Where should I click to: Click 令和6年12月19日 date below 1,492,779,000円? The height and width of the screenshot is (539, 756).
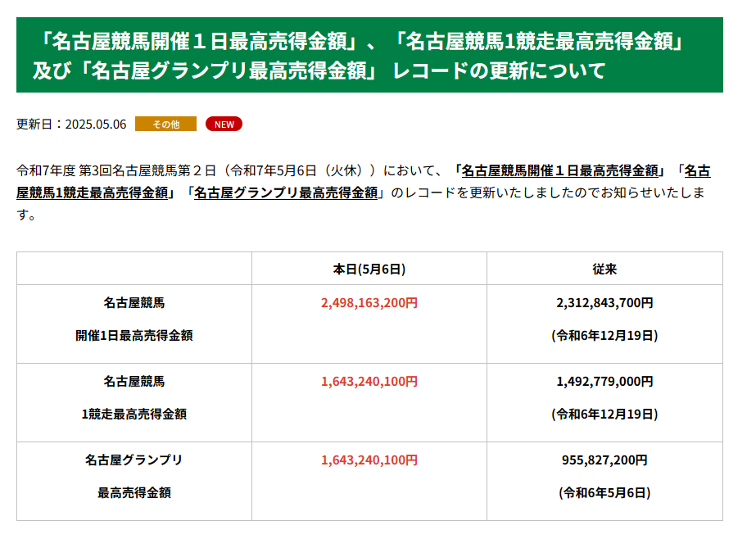(604, 414)
